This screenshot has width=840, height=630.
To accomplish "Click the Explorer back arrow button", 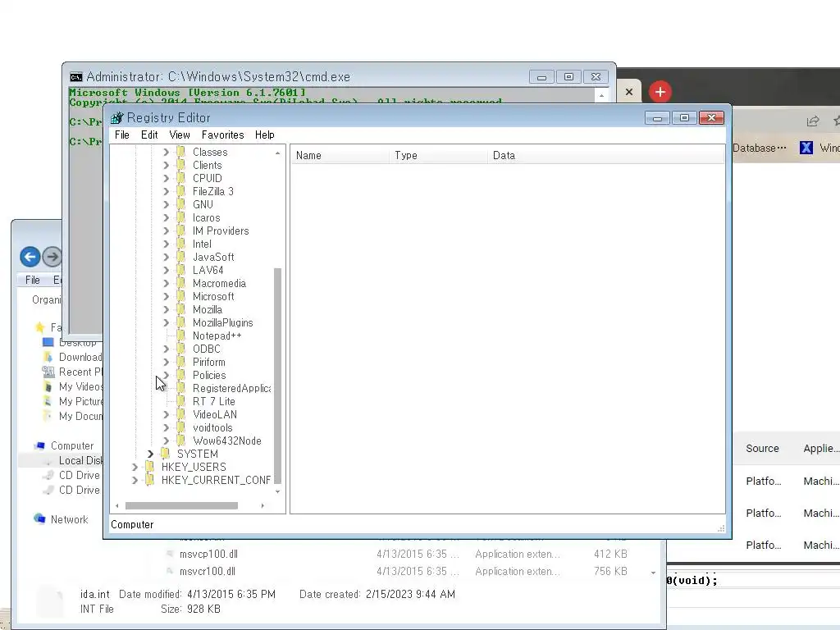I will click(x=30, y=257).
